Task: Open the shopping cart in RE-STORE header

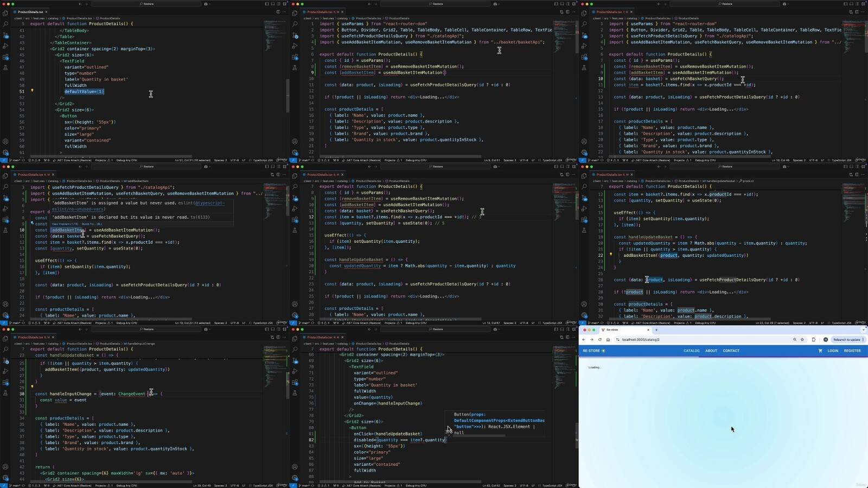Action: pyautogui.click(x=820, y=351)
